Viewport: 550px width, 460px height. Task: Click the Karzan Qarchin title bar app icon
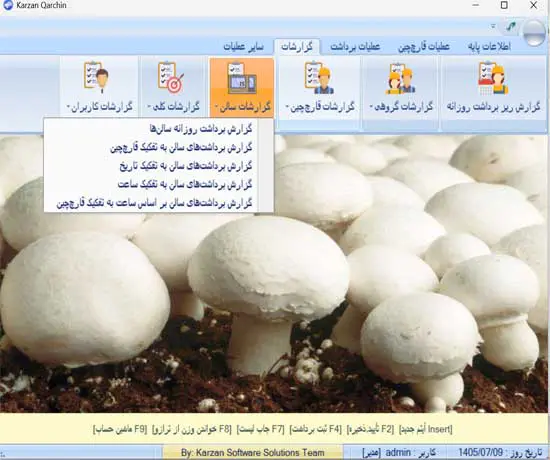[7, 5]
